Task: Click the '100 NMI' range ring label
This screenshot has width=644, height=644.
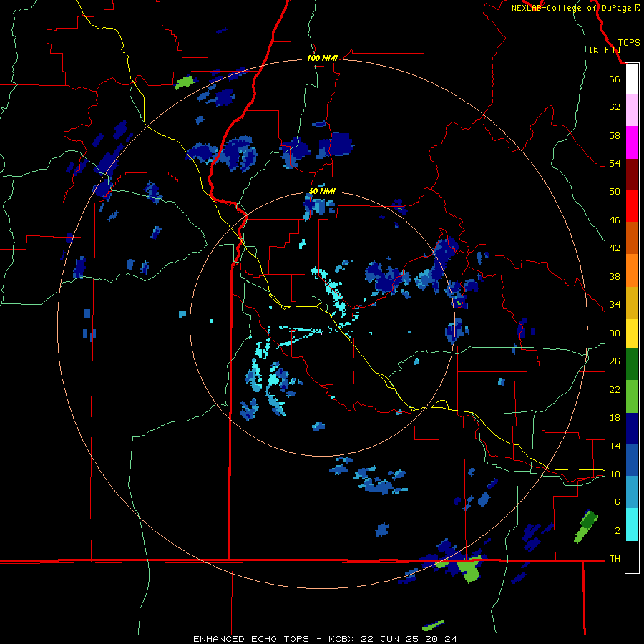Action: click(322, 59)
